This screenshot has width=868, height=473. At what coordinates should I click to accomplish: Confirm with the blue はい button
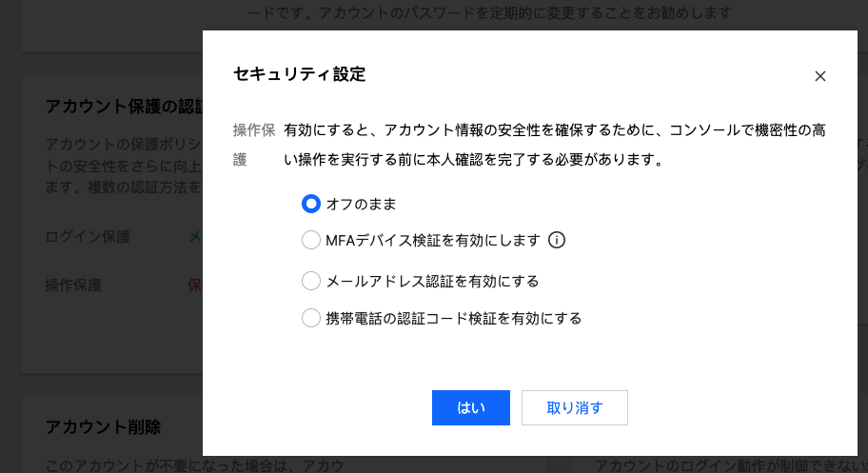click(x=470, y=407)
